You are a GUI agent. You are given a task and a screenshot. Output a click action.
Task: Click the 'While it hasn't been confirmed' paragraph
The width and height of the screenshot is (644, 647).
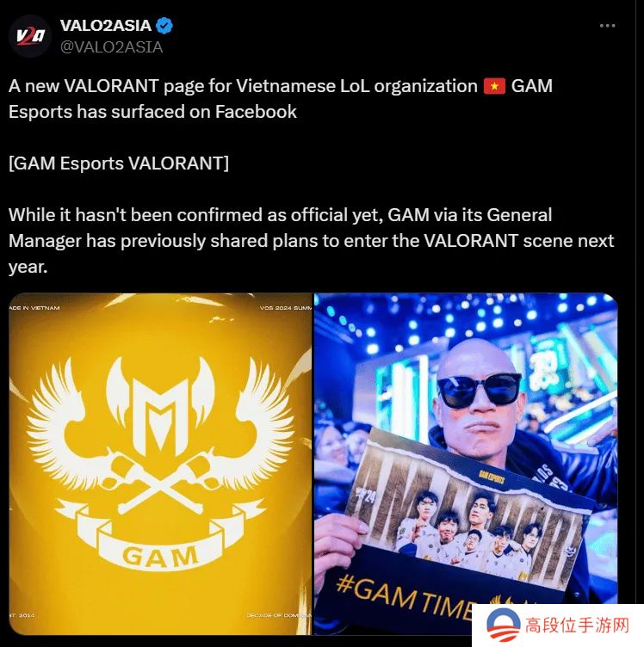pos(312,241)
